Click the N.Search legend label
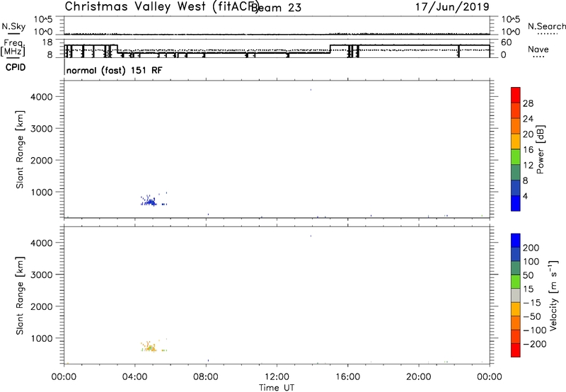Viewport: 566px width, 392px height. pos(546,26)
